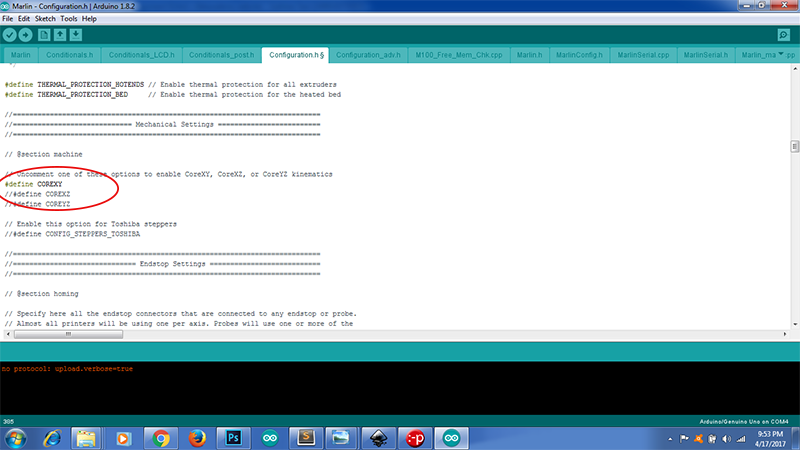Switch to first Arduino taskbar window
The image size is (800, 450).
point(270,439)
